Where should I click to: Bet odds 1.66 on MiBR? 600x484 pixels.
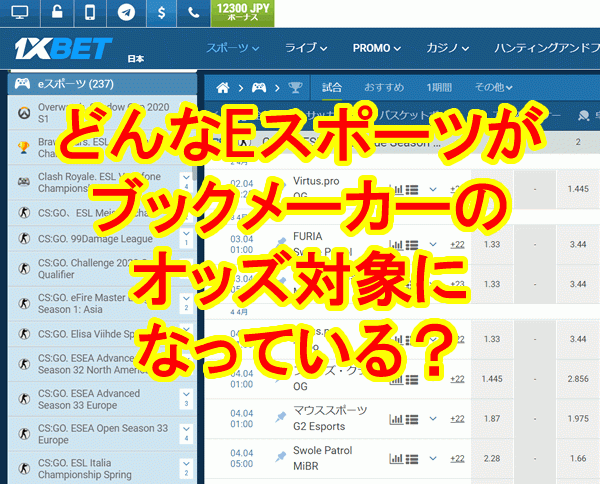click(x=578, y=458)
